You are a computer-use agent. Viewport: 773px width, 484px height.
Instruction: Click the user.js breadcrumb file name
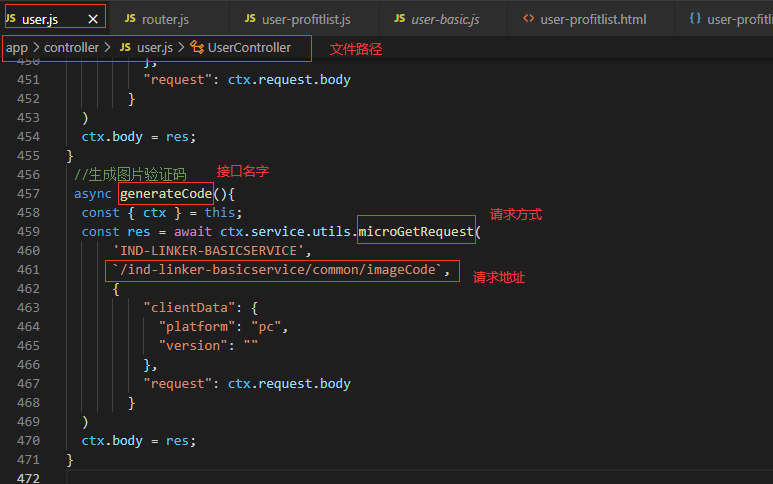[x=155, y=47]
